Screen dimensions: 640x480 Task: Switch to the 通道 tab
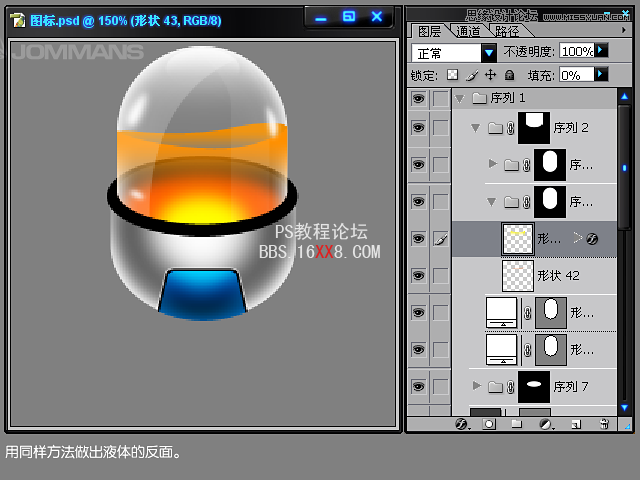(466, 32)
